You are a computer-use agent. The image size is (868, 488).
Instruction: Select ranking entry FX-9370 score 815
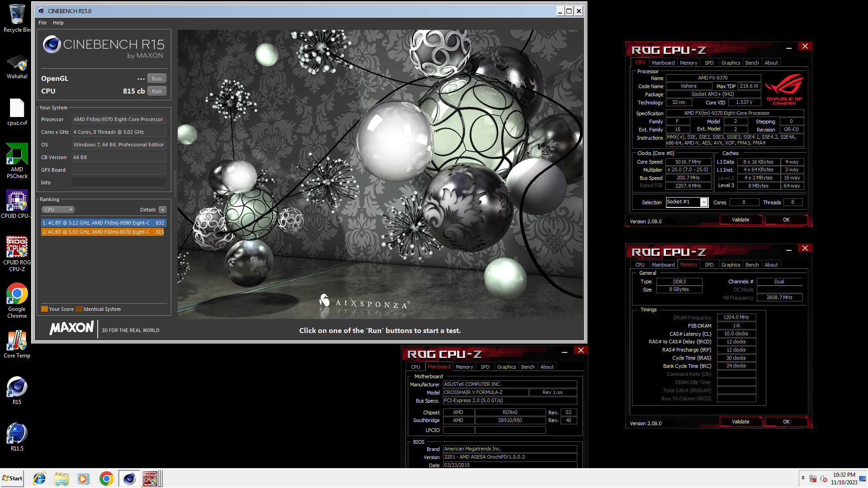103,232
